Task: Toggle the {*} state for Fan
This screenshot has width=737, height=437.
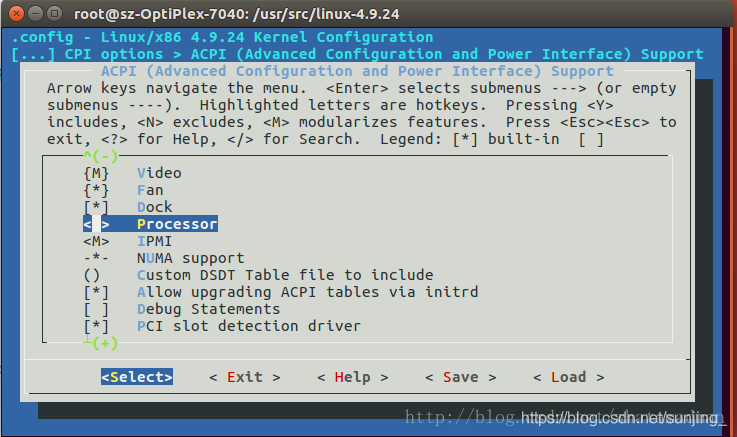Action: click(96, 190)
